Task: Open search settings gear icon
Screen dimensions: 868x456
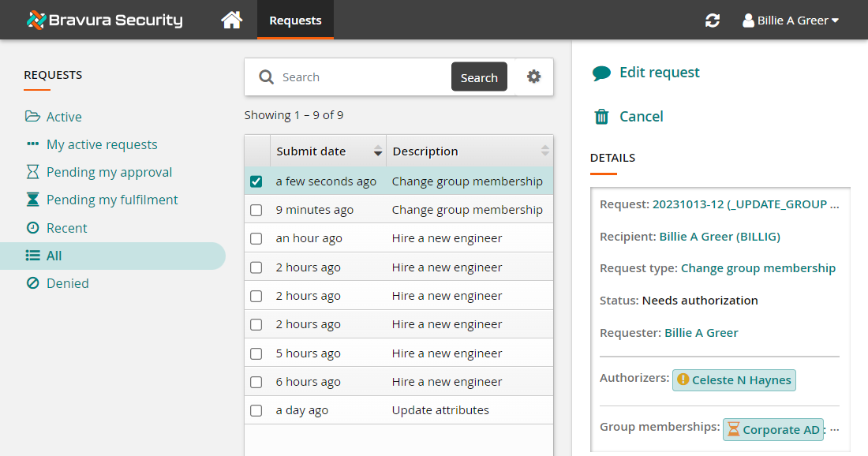Action: click(x=534, y=77)
